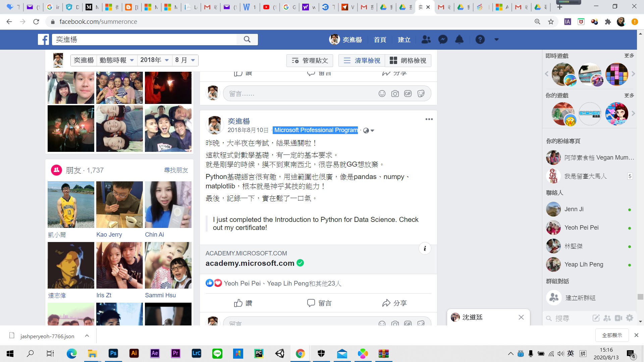This screenshot has height=362, width=644.
Task: Switch to grid view (網格檢視)
Action: coord(408,61)
